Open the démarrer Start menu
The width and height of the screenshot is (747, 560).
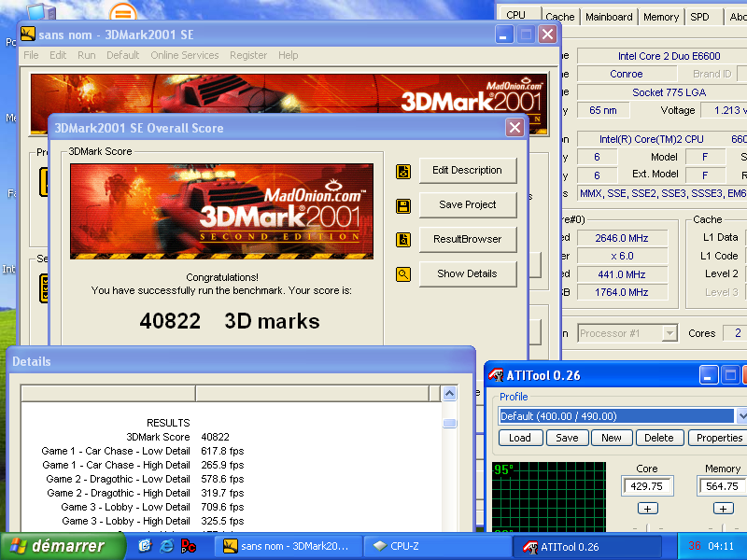[x=63, y=546]
